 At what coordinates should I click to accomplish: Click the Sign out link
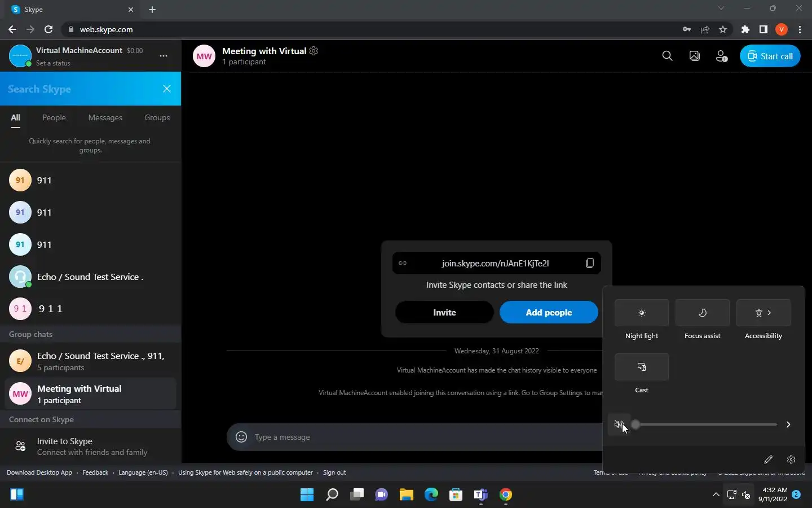pos(334,472)
